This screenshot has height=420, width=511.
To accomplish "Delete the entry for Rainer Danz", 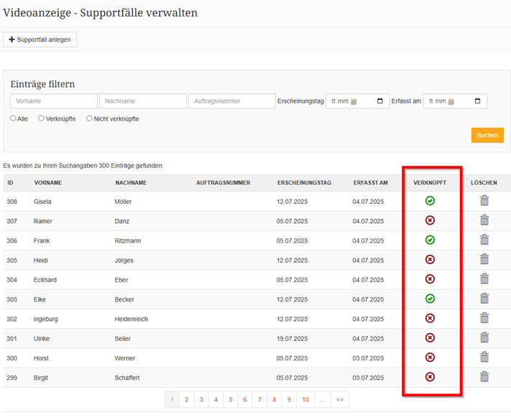I will [484, 220].
